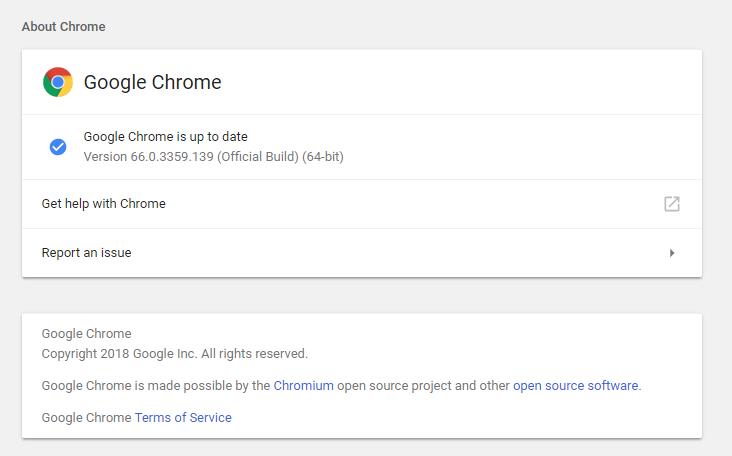Click "Google Chrome is up to date" text
732x456 pixels.
(x=165, y=137)
